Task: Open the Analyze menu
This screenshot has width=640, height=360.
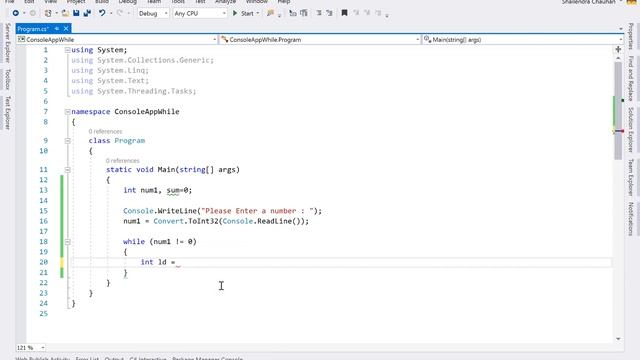Action: (x=225, y=2)
